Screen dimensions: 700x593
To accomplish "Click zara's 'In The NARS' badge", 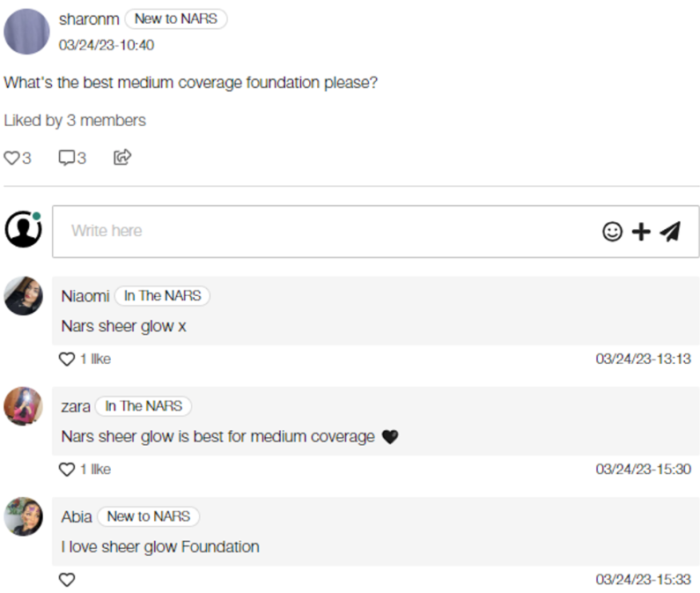I will (144, 406).
